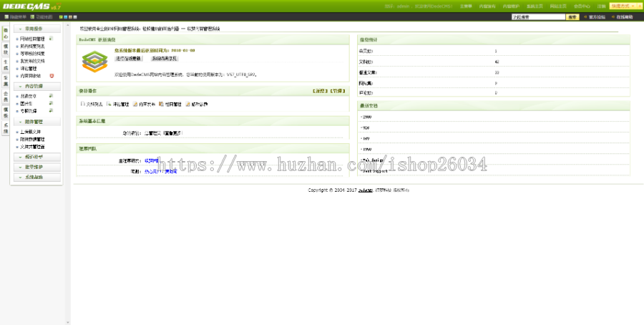The width and height of the screenshot is (644, 325).
Task: Switch to the 模块 vertical tab
Action: coord(6,49)
